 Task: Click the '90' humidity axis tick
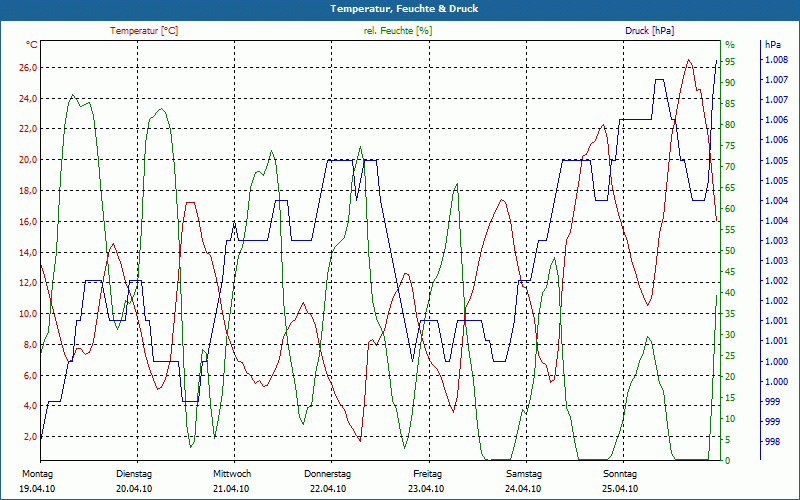(730, 83)
